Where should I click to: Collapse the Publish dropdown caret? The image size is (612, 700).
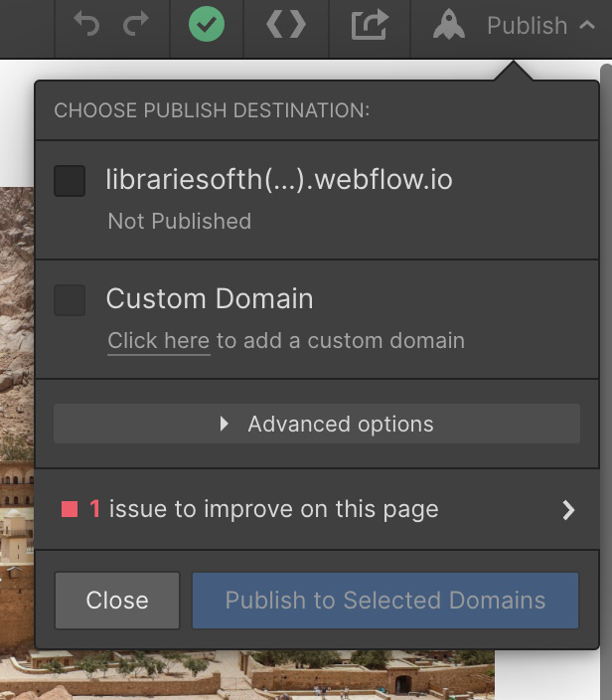587,25
